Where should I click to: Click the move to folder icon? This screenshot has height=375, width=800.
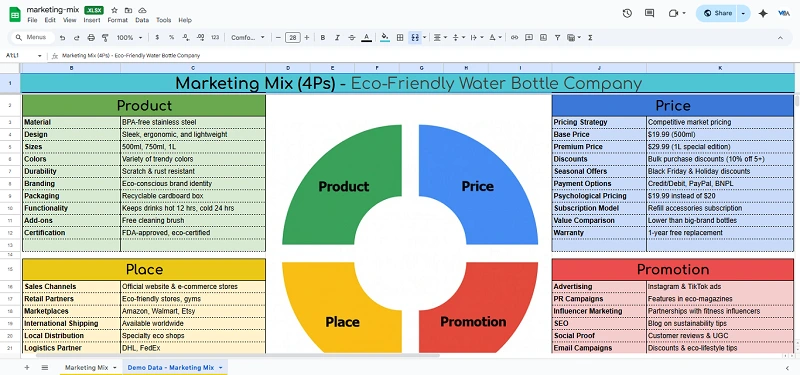pos(129,10)
